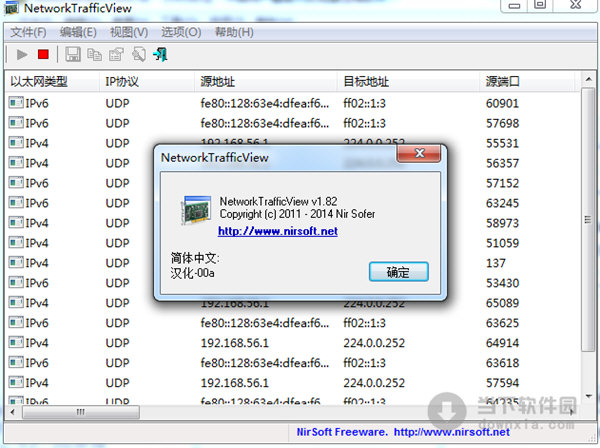Click the save floppy disk toolbar icon
Viewport: 600px width, 448px height.
pyautogui.click(x=73, y=55)
